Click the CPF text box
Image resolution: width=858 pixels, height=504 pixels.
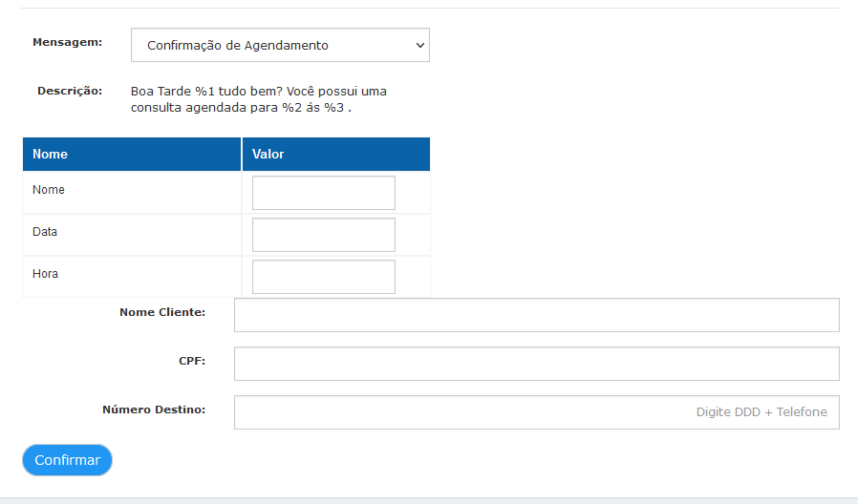pos(536,364)
